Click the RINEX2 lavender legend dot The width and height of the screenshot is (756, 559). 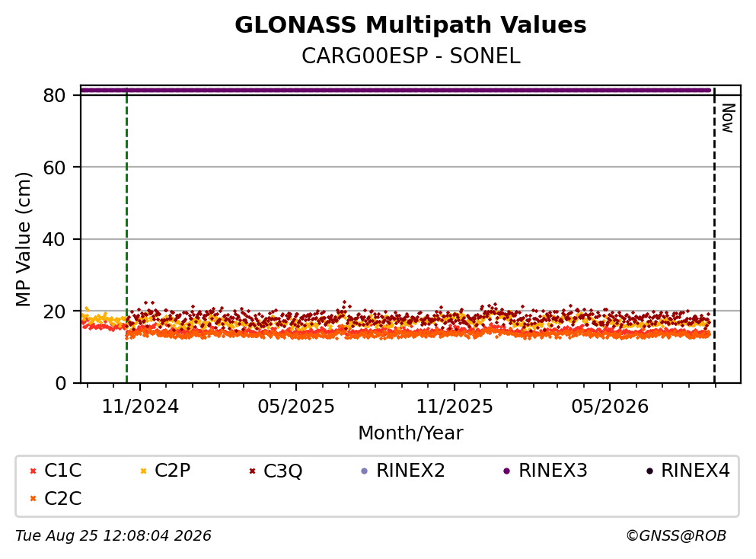pos(365,471)
